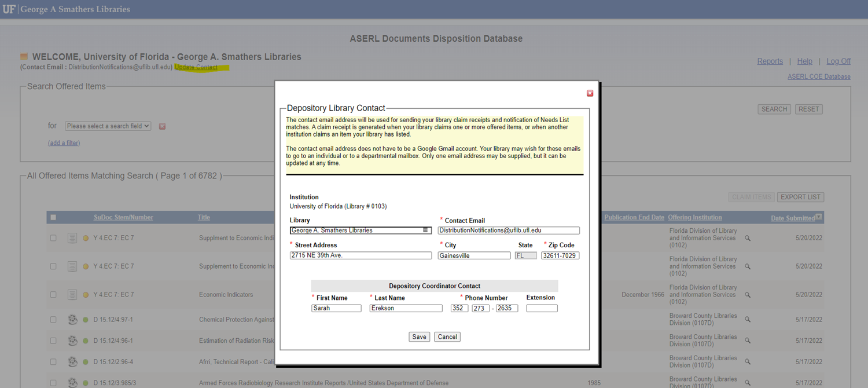868x388 pixels.
Task: Tick the select-all checkbox in table header
Action: click(53, 218)
